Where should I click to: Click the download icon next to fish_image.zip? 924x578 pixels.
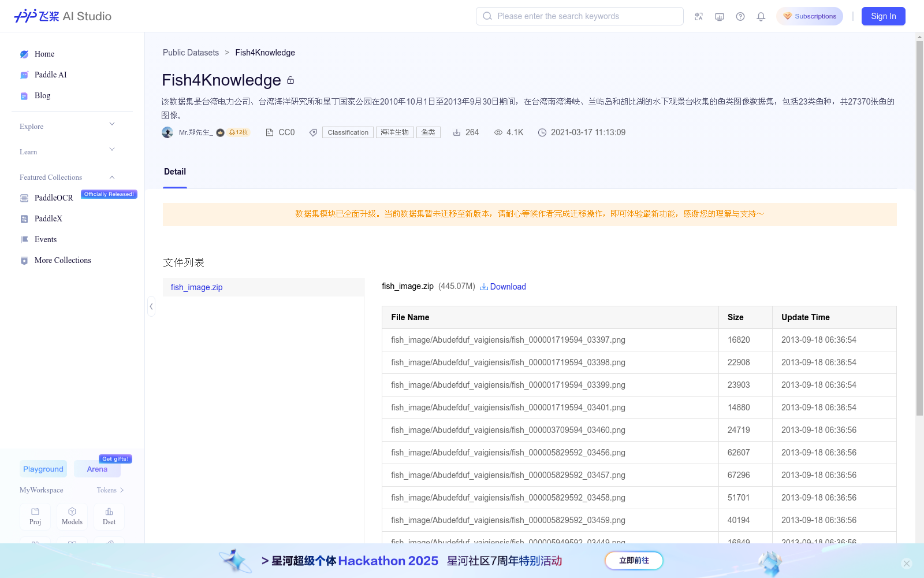[484, 287]
